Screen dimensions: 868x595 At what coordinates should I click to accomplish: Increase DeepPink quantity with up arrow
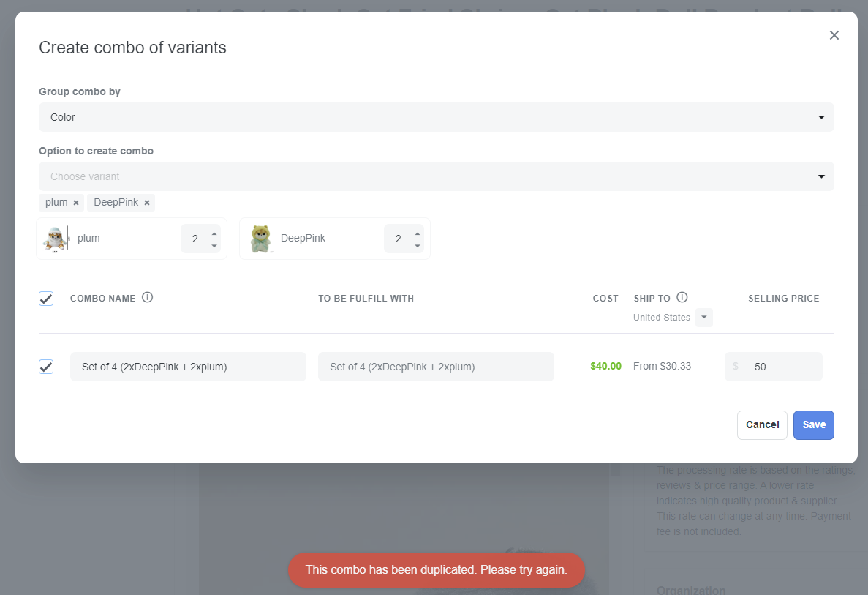point(418,233)
